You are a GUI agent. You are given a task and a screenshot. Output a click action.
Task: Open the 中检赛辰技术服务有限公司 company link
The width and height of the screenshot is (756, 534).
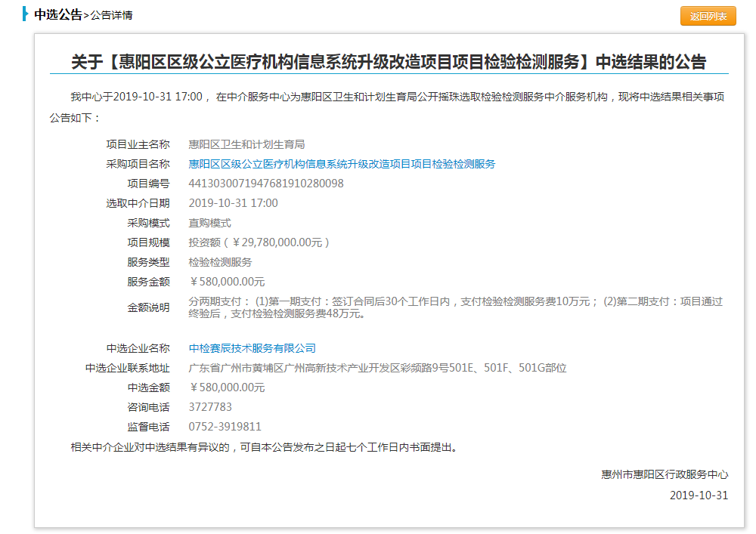[253, 348]
